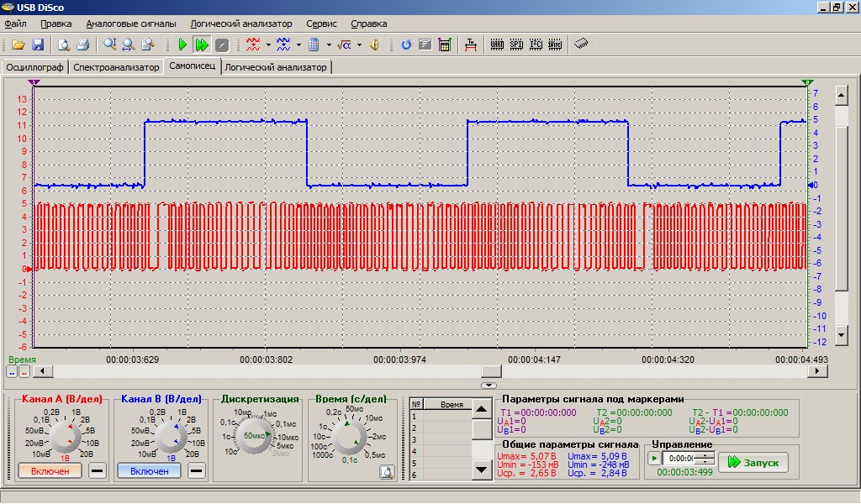Click the double green arrow continuous run icon
Screen dimensions: 861x504
[x=202, y=45]
